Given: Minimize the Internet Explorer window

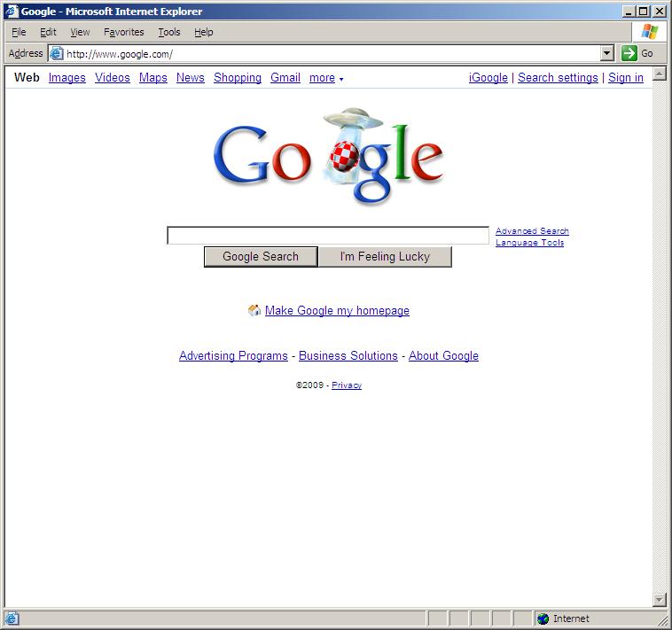Looking at the screenshot, I should click(x=629, y=12).
